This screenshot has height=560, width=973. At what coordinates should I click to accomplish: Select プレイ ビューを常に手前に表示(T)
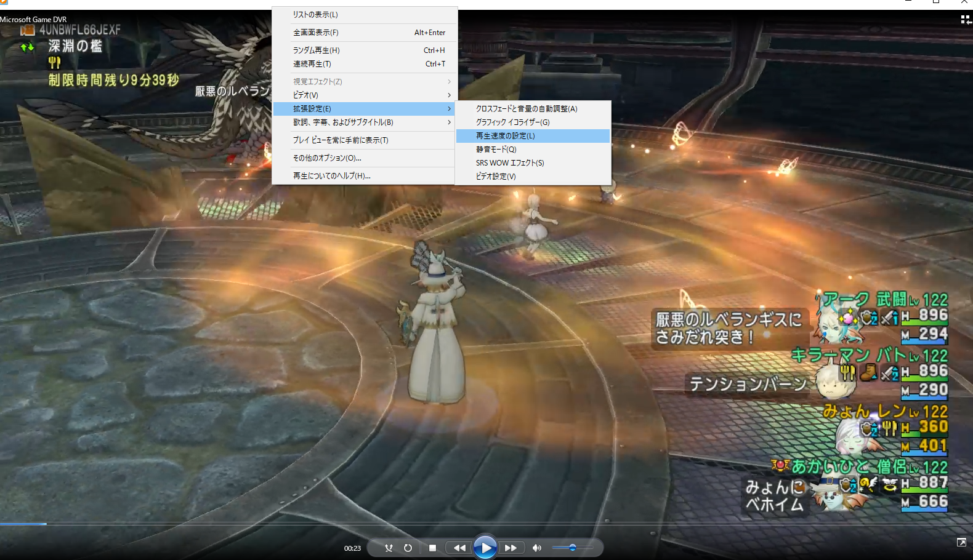(x=363, y=140)
